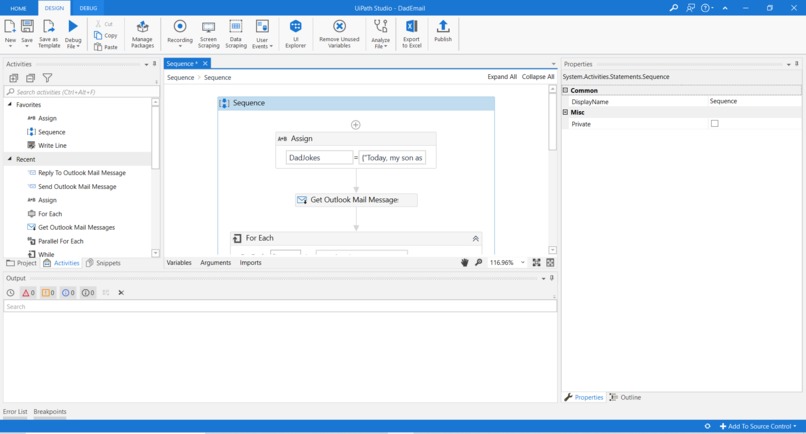
Task: Click the DadJokes variable field in Assign
Action: 319,158
